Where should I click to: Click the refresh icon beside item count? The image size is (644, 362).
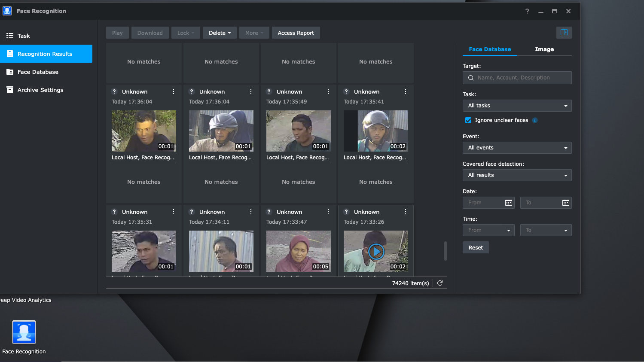[440, 283]
